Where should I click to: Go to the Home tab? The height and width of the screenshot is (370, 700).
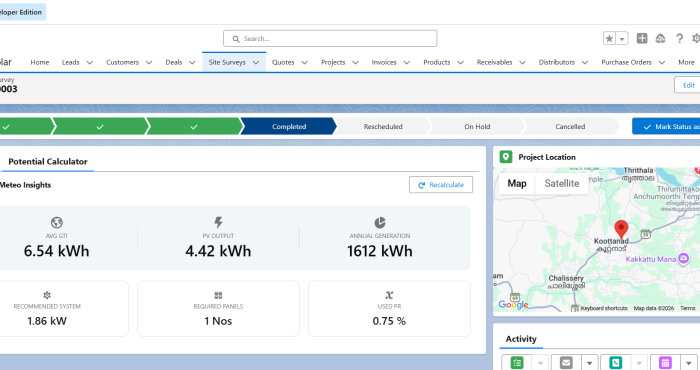coord(40,62)
